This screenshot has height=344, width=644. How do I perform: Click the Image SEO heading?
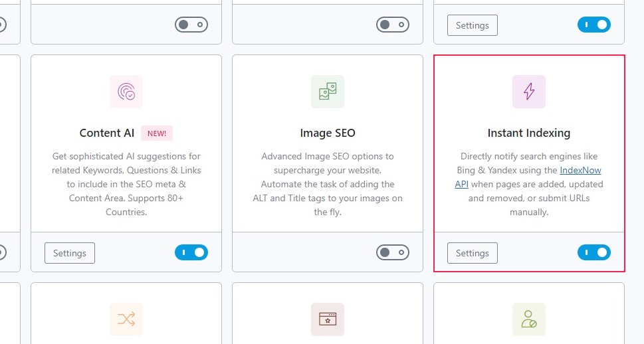click(328, 133)
